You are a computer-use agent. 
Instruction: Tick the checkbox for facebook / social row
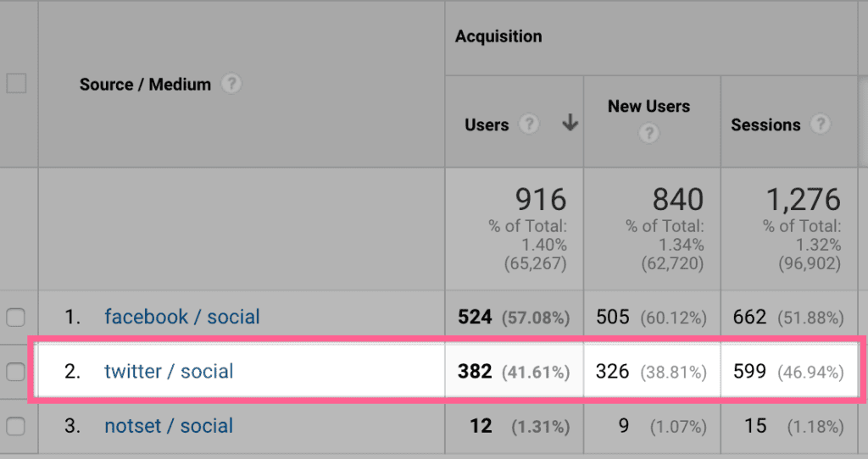(x=15, y=318)
